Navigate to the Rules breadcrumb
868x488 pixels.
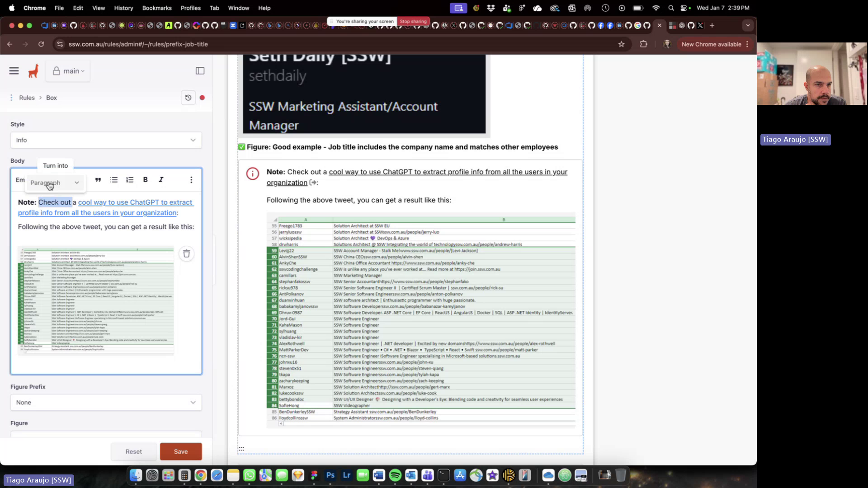(27, 98)
